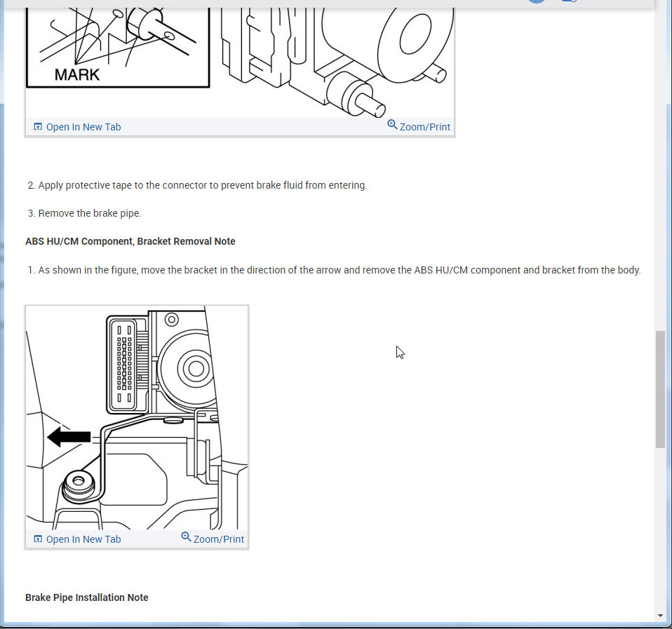Click the magnifier icon under the MARK figure
This screenshot has height=629, width=672.
392,125
